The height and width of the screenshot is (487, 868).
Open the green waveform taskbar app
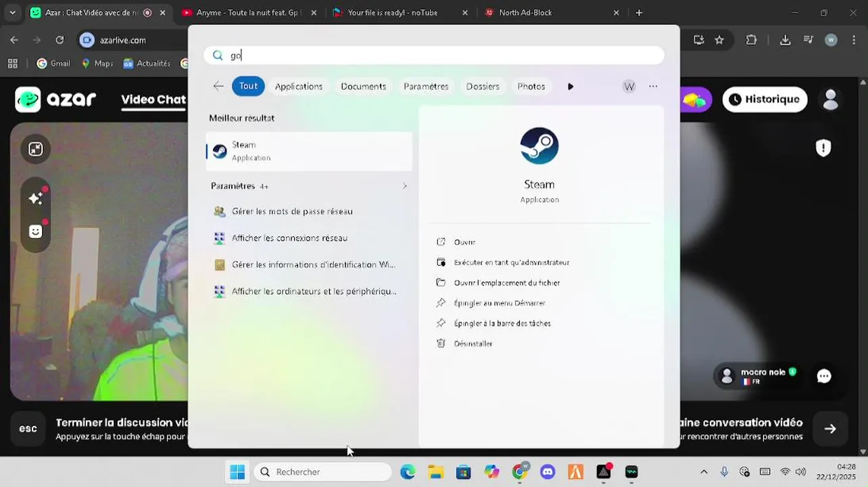(x=631, y=472)
